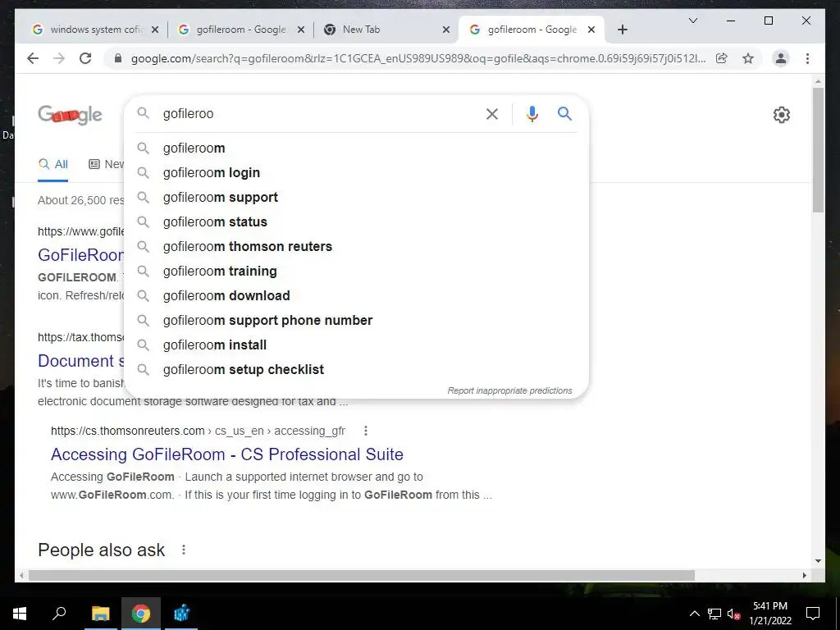
Task: Switch to windows system config tab
Action: click(95, 30)
